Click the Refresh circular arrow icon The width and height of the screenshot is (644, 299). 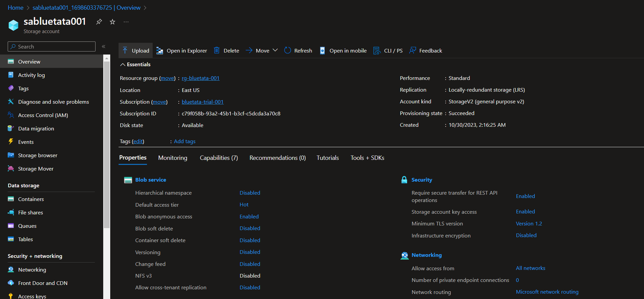[288, 51]
